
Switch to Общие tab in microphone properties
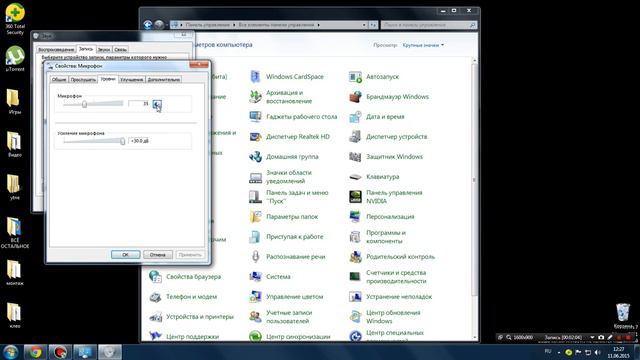pos(59,80)
